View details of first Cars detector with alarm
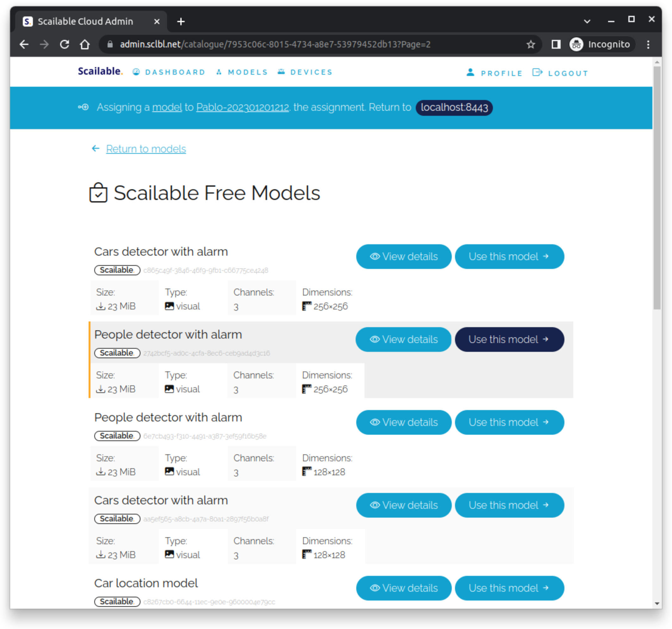The width and height of the screenshot is (672, 629). click(404, 257)
